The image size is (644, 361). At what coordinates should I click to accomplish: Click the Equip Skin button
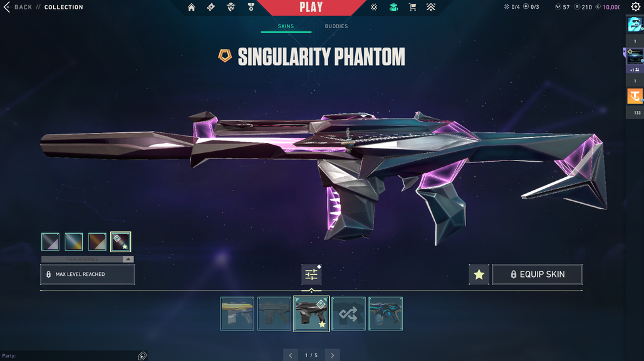pyautogui.click(x=538, y=275)
